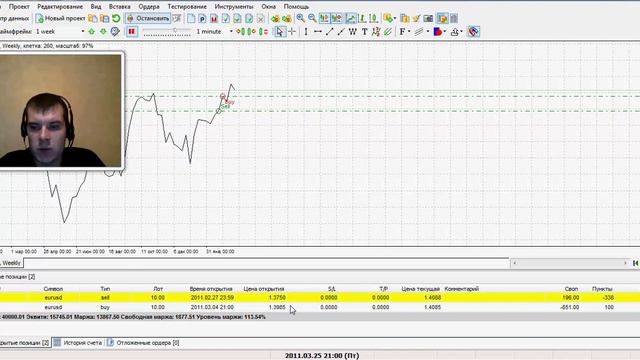Switch to Отложенные ордера [0] tab
The image size is (640, 360).
[x=143, y=342]
